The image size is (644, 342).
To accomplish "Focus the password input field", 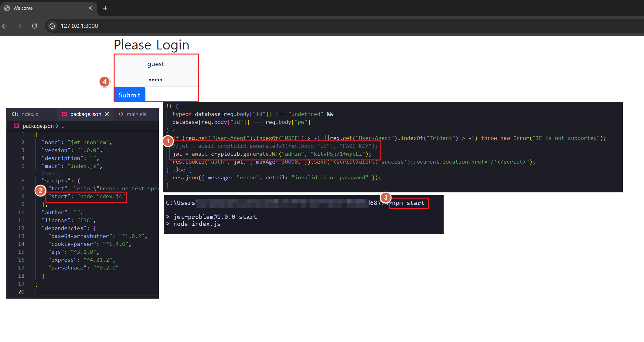I will coord(156,80).
